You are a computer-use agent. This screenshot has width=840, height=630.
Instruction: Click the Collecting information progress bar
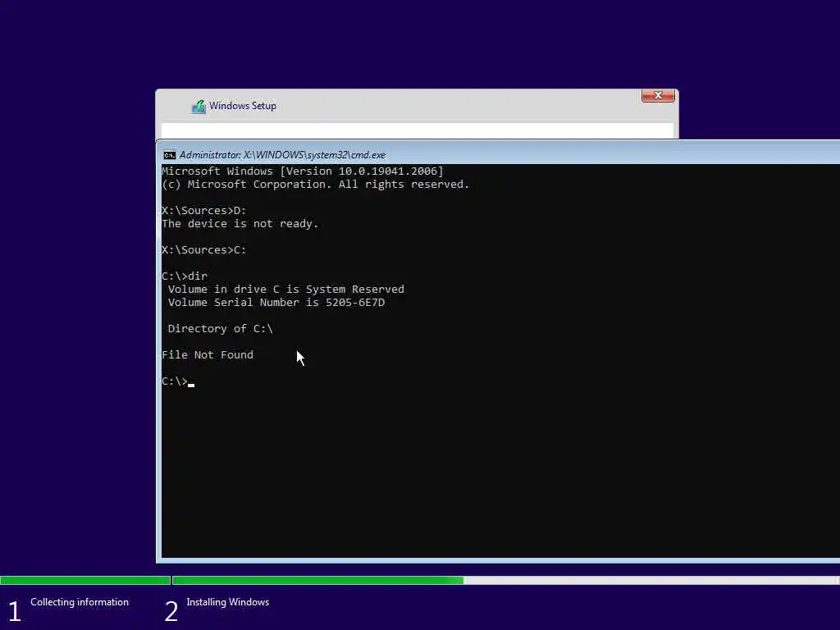point(85,580)
